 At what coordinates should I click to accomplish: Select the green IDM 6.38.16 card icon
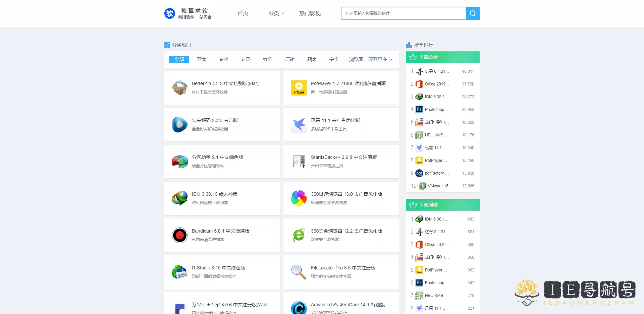pos(179,198)
